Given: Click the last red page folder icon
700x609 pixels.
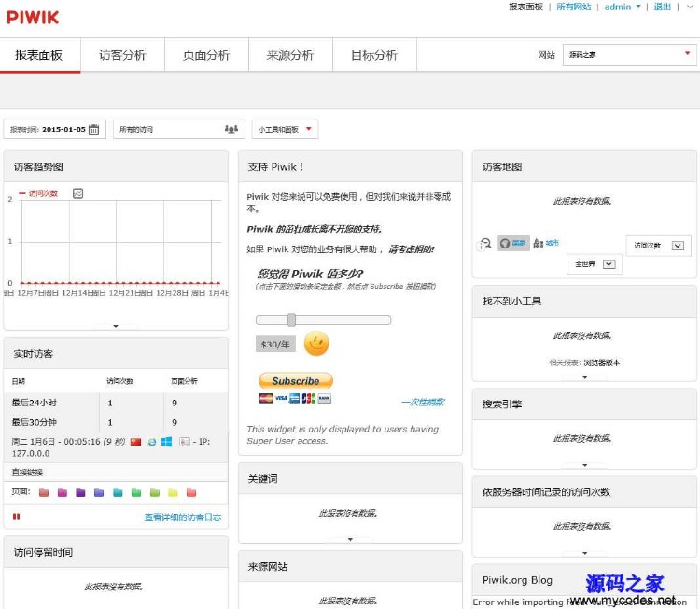Looking at the screenshot, I should (191, 492).
